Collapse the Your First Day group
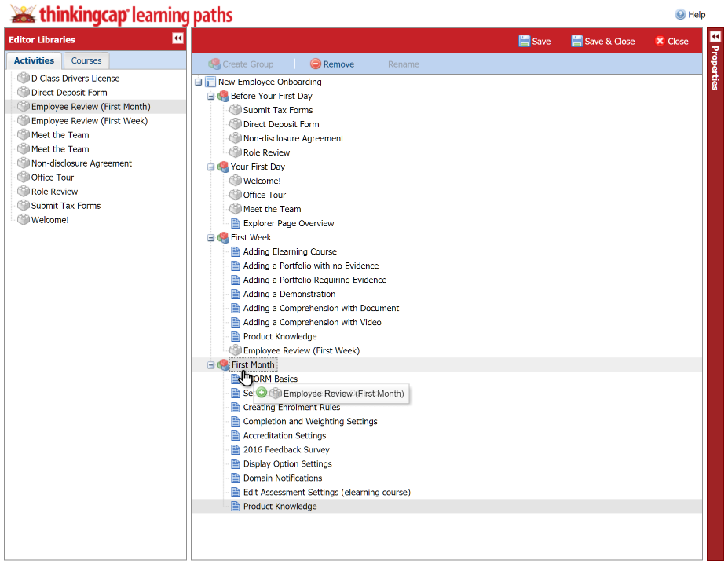 (210, 167)
